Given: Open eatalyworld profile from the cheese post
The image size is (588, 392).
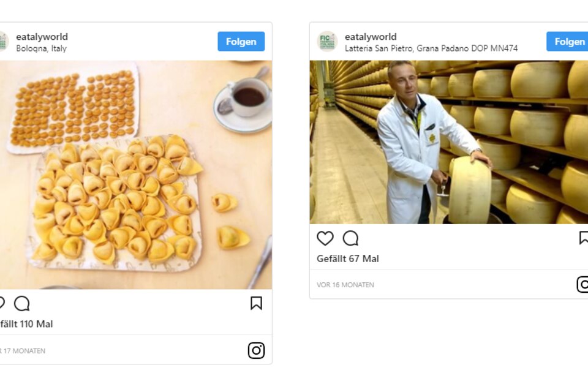Looking at the screenshot, I should 371,37.
